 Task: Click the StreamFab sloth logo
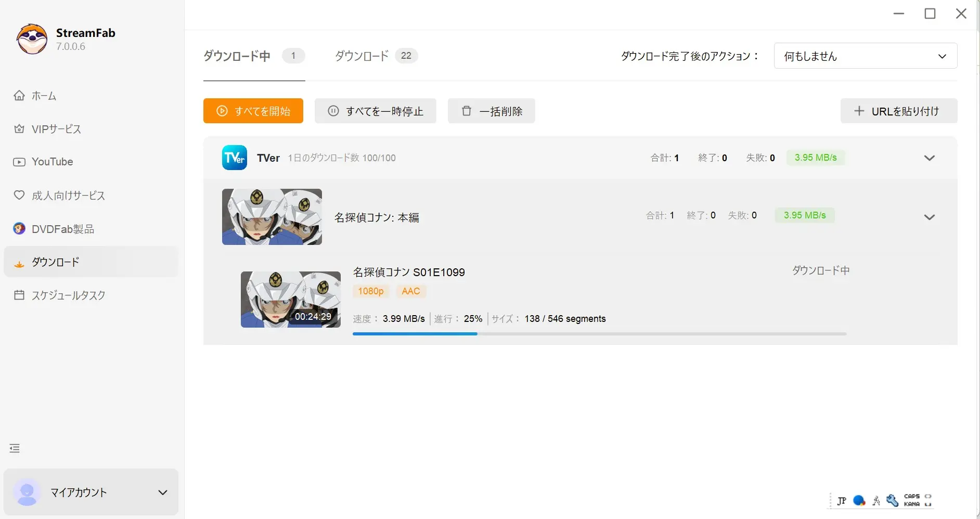click(x=32, y=39)
